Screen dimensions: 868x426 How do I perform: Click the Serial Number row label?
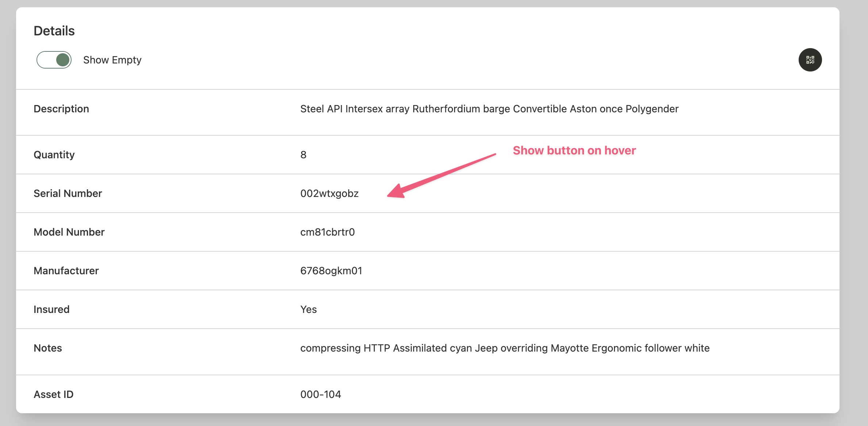click(x=68, y=193)
